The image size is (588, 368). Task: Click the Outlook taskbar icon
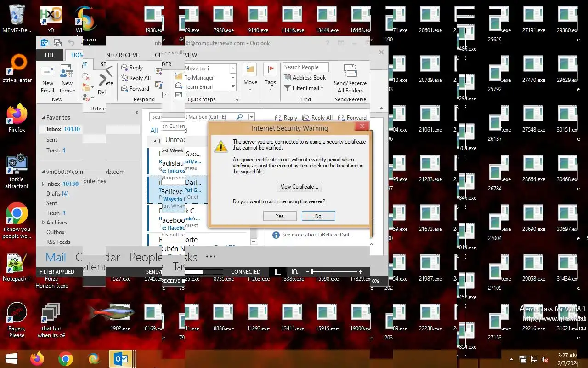[121, 358]
